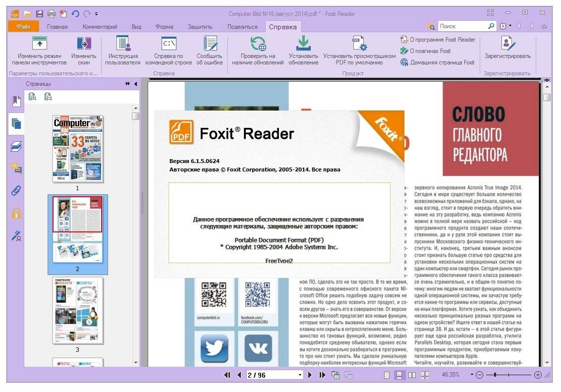Screen dimensions: 561x392
Task: Zoom out with the minus button
Action: (479, 375)
